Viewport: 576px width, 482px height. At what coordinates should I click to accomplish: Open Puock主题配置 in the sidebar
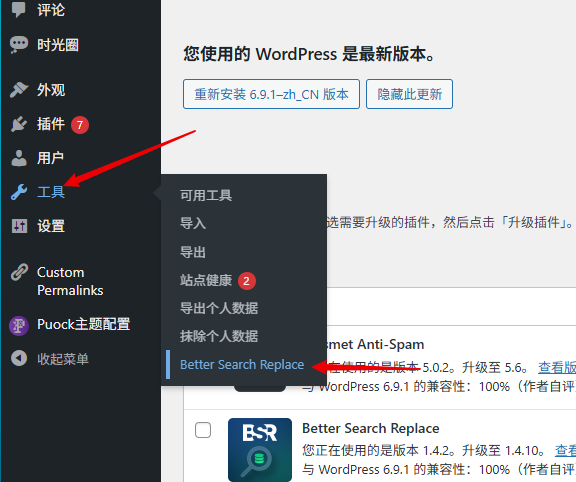click(83, 324)
